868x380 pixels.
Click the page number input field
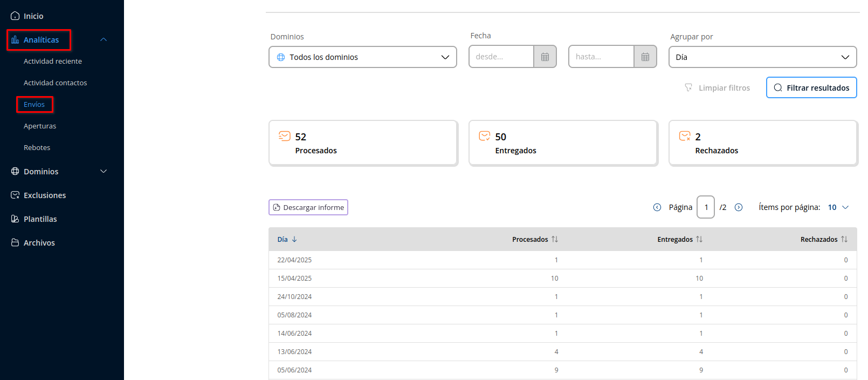(x=705, y=207)
